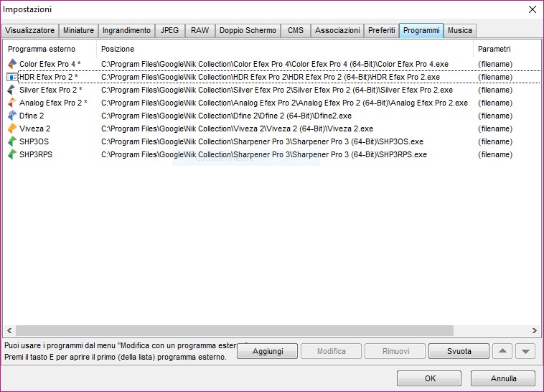Open the Ingrandimento tab
544x392 pixels.
coord(126,30)
